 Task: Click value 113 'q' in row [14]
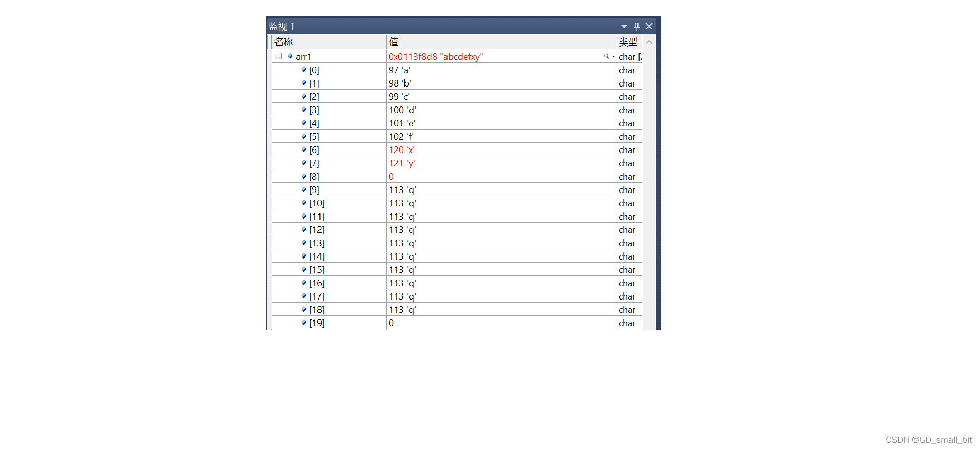point(402,256)
